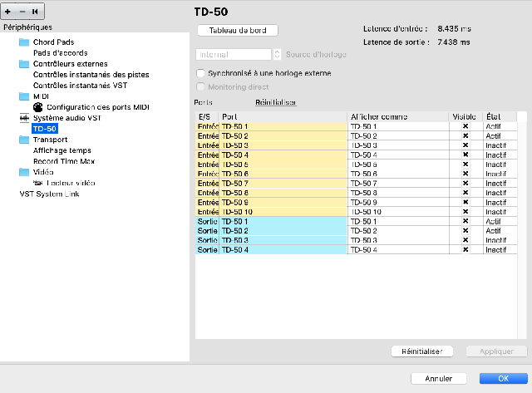
Task: Open the Chord Pads folder
Action: pyautogui.click(x=24, y=42)
